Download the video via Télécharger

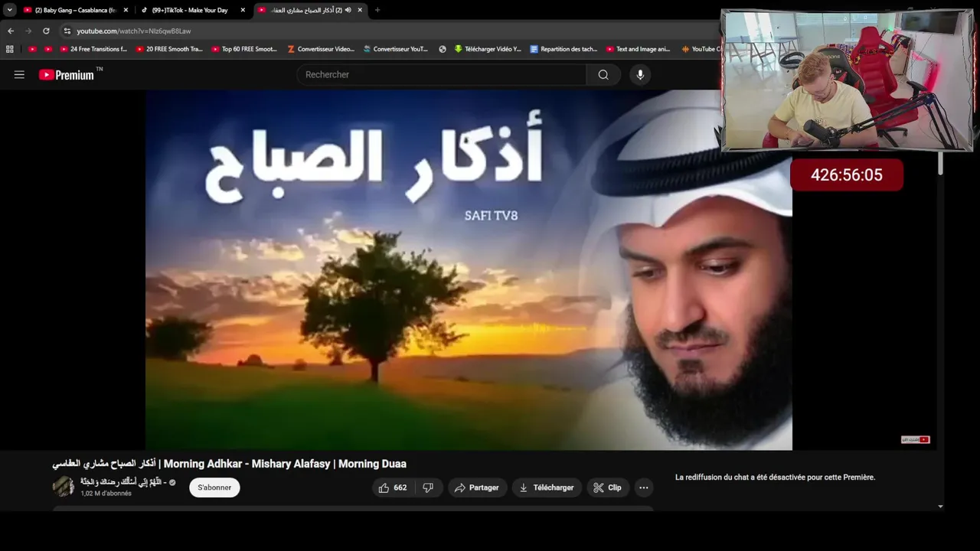click(547, 487)
